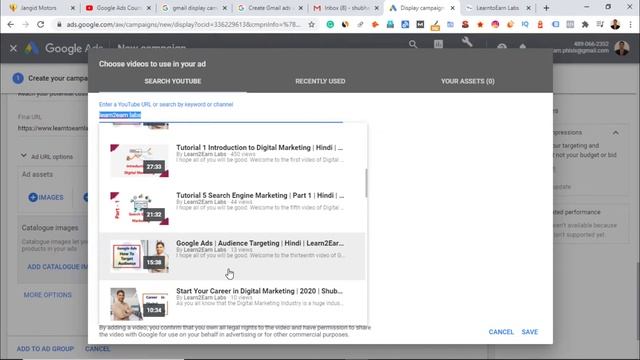The height and width of the screenshot is (360, 640).
Task: Click thumbnail of the 15:38 video
Action: [139, 256]
